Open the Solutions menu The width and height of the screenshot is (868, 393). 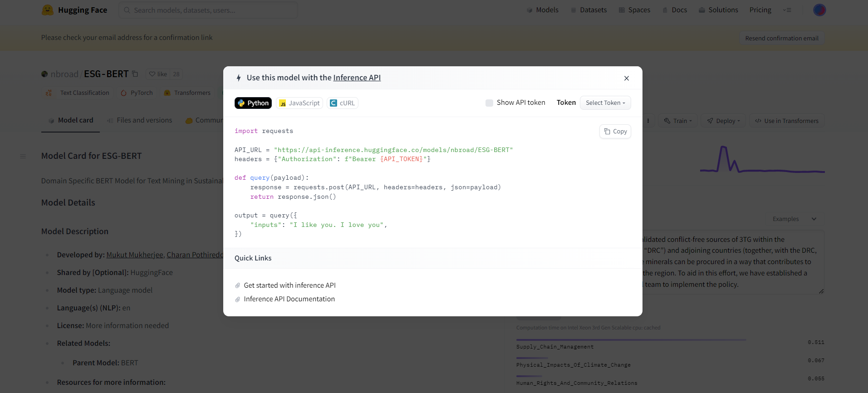718,10
